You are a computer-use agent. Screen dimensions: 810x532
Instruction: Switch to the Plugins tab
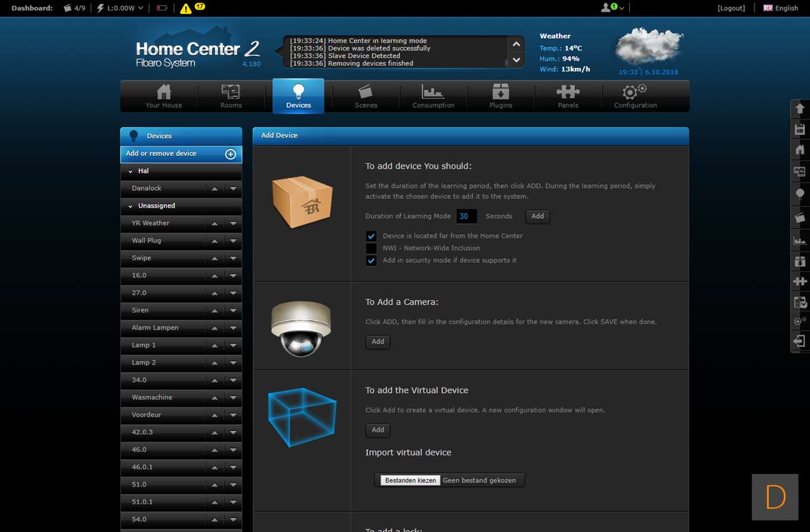click(x=500, y=97)
